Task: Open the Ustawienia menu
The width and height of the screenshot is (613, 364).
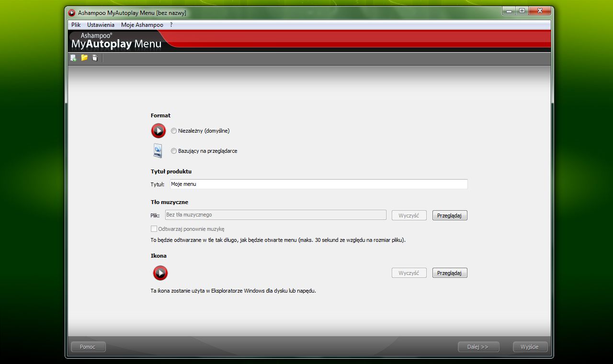Action: click(x=101, y=25)
